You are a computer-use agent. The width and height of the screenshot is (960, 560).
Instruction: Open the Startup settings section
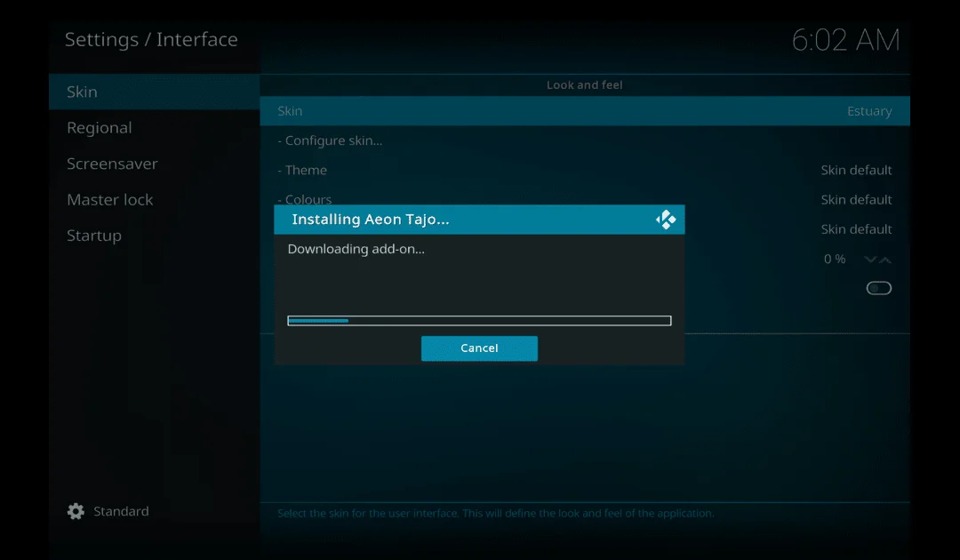click(94, 235)
